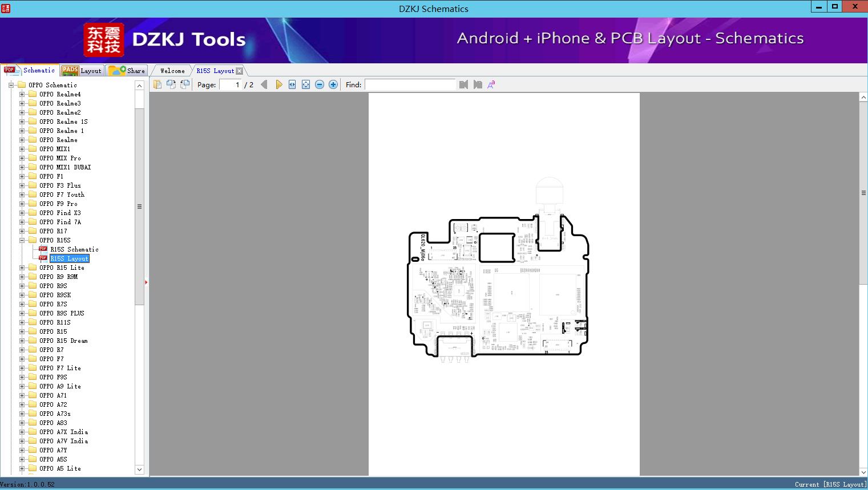Click the Find text field
This screenshot has height=490, width=868.
point(410,84)
